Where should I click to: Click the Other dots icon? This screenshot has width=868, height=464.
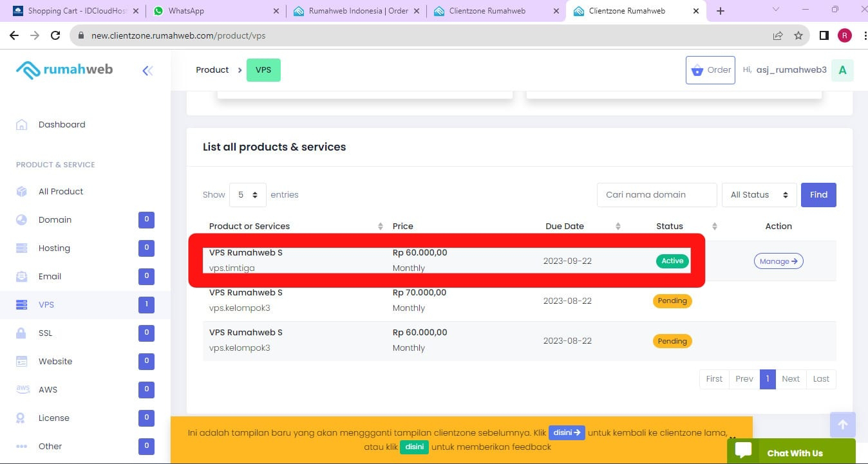tap(21, 446)
